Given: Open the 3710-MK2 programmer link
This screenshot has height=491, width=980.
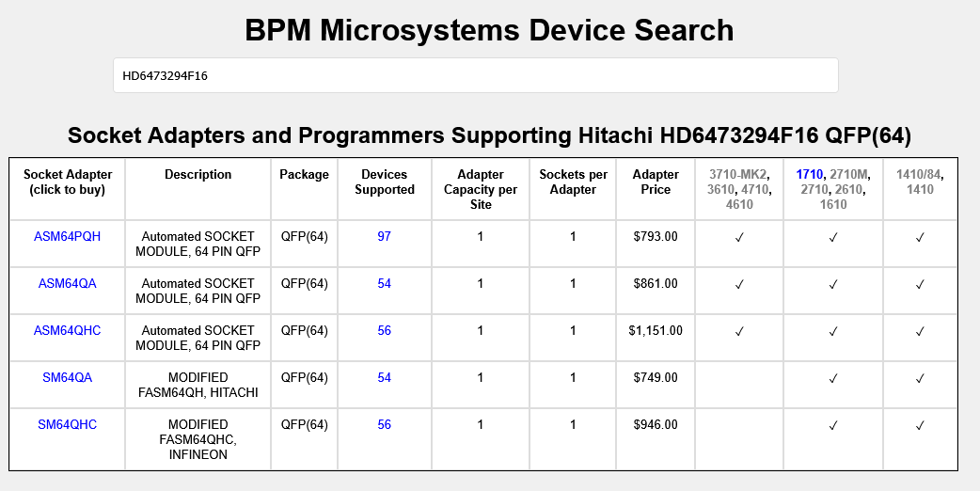Looking at the screenshot, I should pos(737,174).
